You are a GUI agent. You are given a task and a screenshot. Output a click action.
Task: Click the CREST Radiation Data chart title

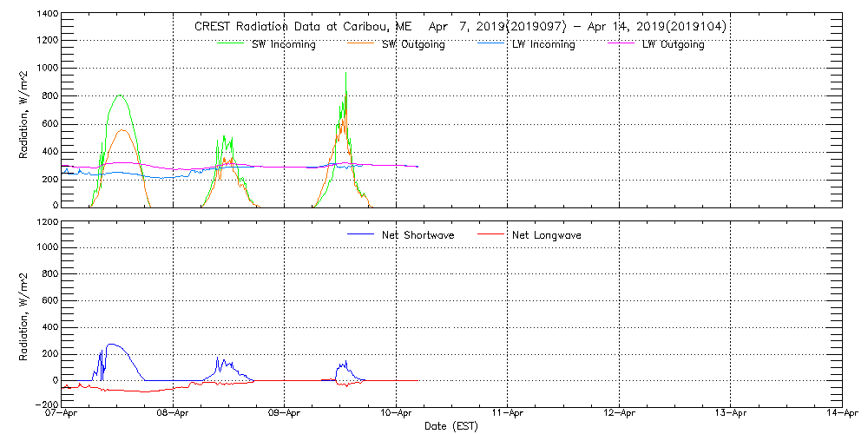pyautogui.click(x=460, y=26)
